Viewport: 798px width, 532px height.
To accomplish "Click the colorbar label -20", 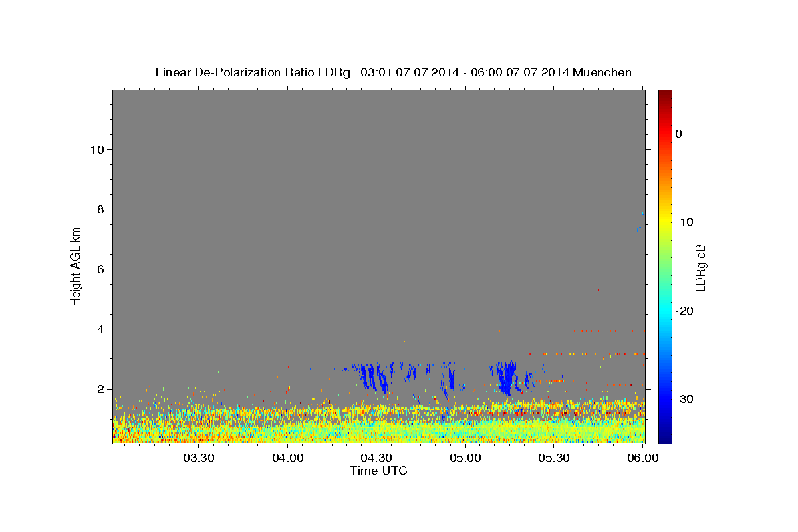I will coord(684,311).
